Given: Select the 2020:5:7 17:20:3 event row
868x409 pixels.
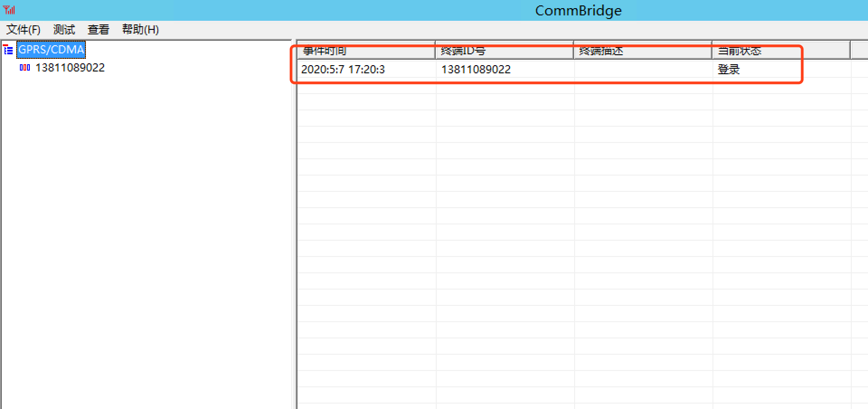Looking at the screenshot, I should [x=343, y=70].
